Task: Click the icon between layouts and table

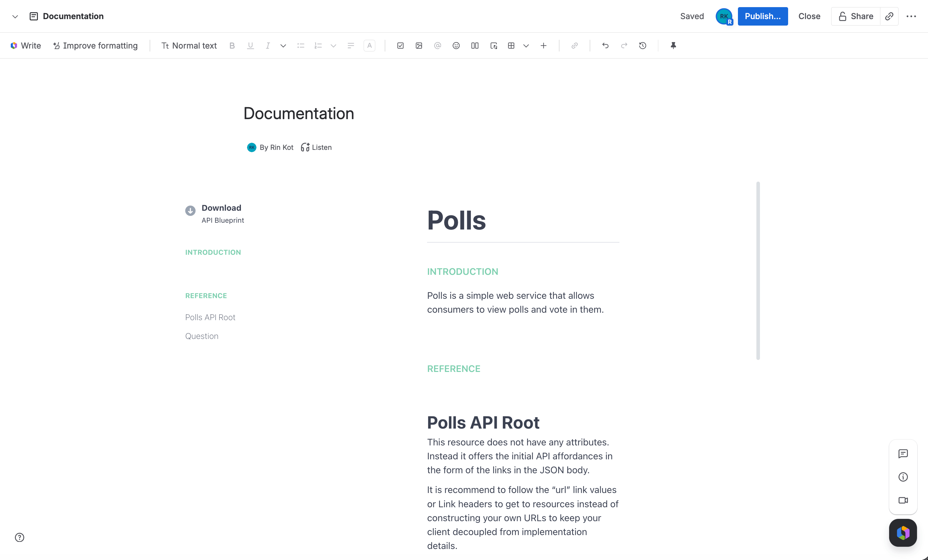Action: click(494, 46)
